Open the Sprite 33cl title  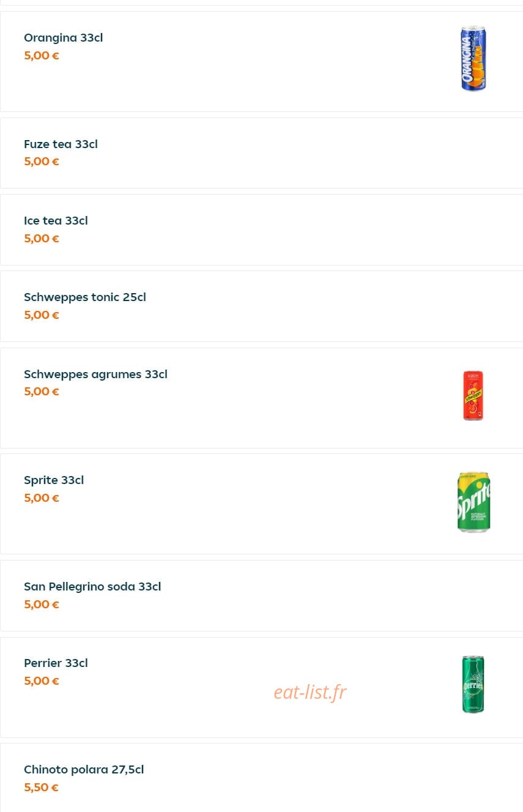tap(54, 480)
